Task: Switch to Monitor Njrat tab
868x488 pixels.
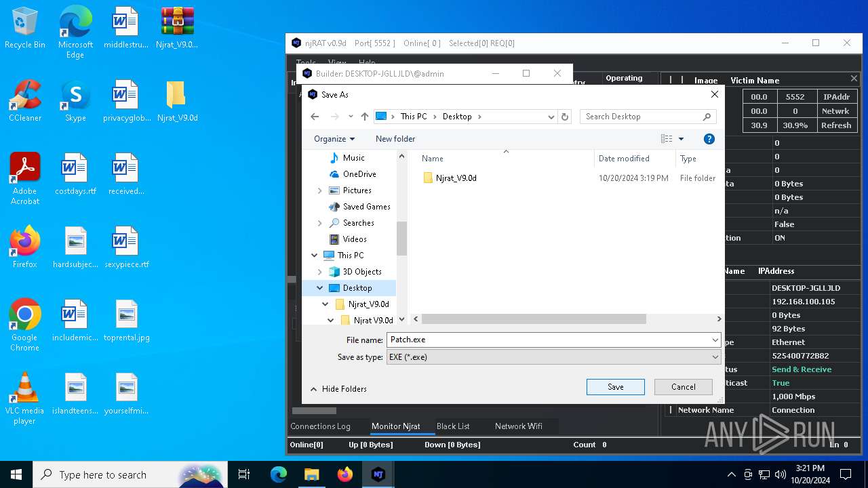Action: pos(396,426)
